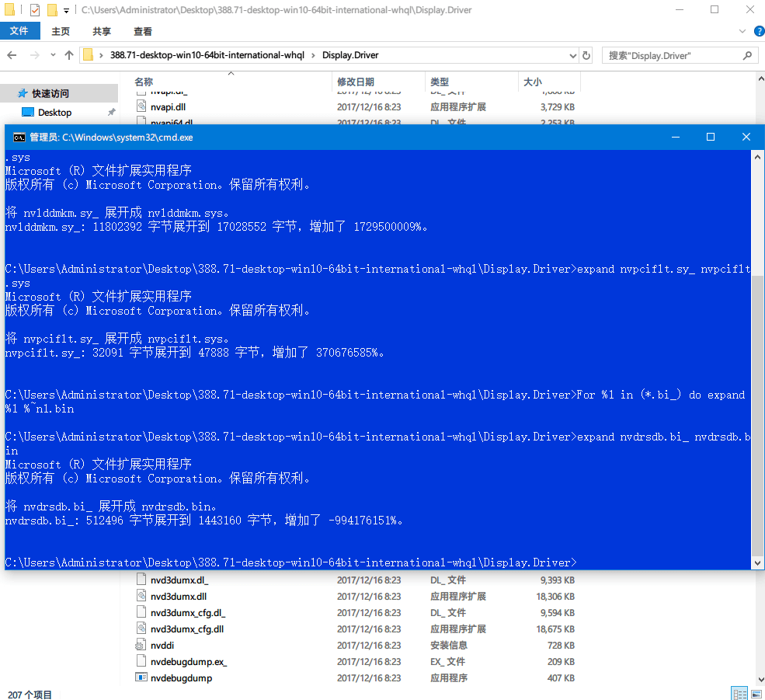
Task: Switch to the 共享 ribbon tab
Action: point(102,31)
